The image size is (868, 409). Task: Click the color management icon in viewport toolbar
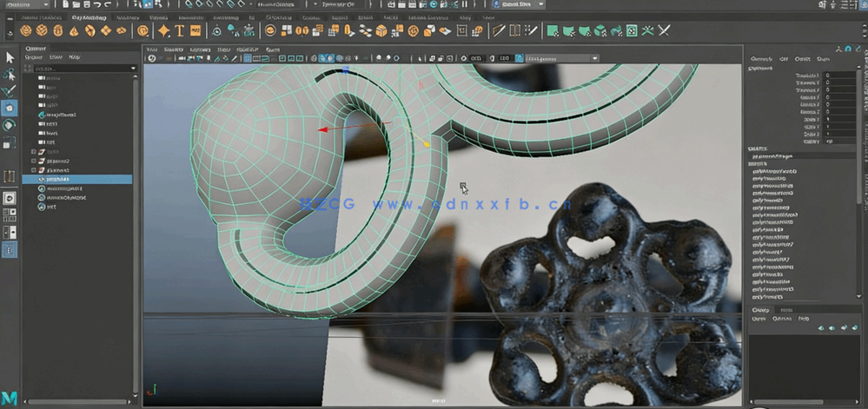point(520,58)
